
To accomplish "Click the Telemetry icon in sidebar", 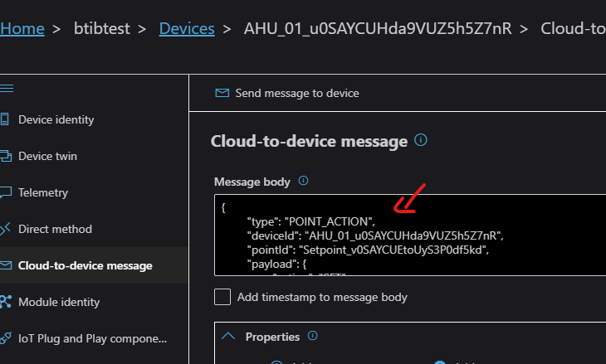I will [x=4, y=192].
